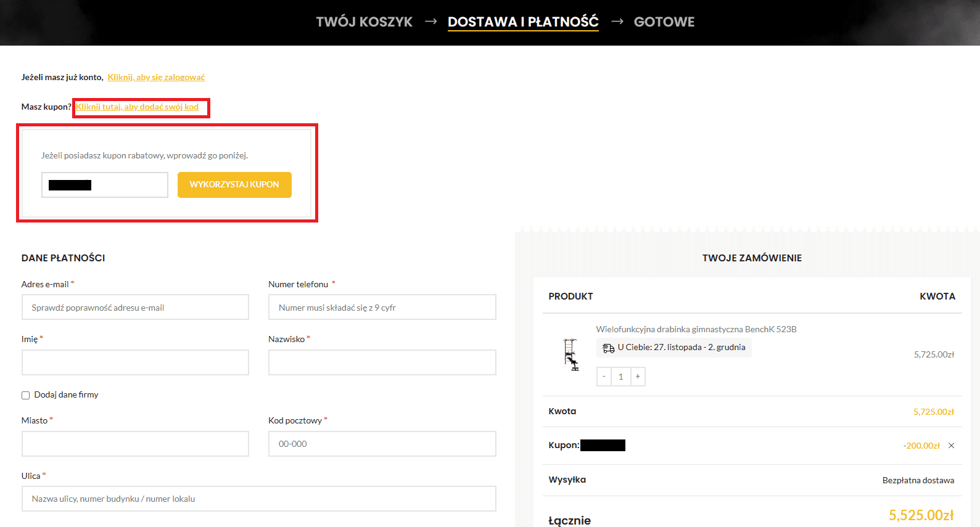This screenshot has height=527, width=980.
Task: Click into the 'Miasto' field
Action: 135,444
